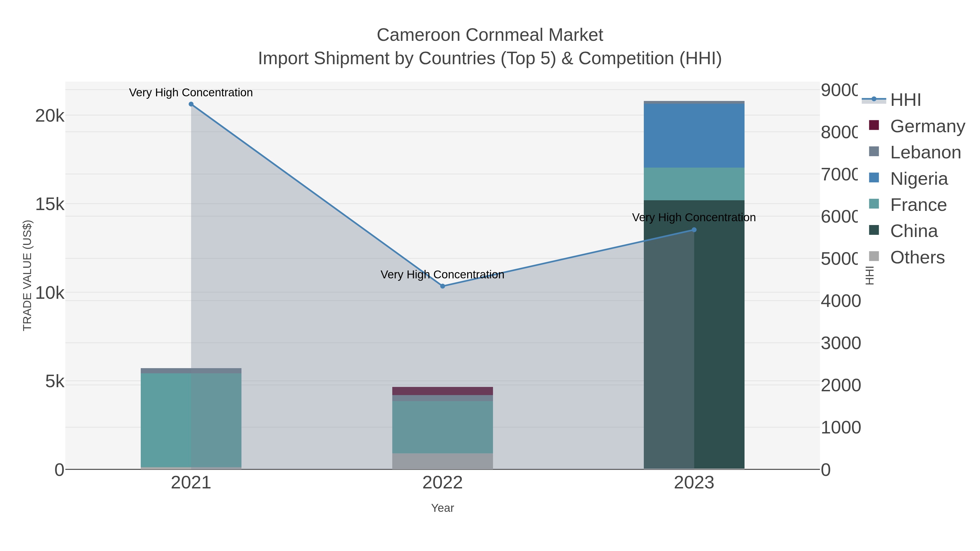The height and width of the screenshot is (551, 980).
Task: Click the Others gray legend swatch
Action: pyautogui.click(x=874, y=256)
